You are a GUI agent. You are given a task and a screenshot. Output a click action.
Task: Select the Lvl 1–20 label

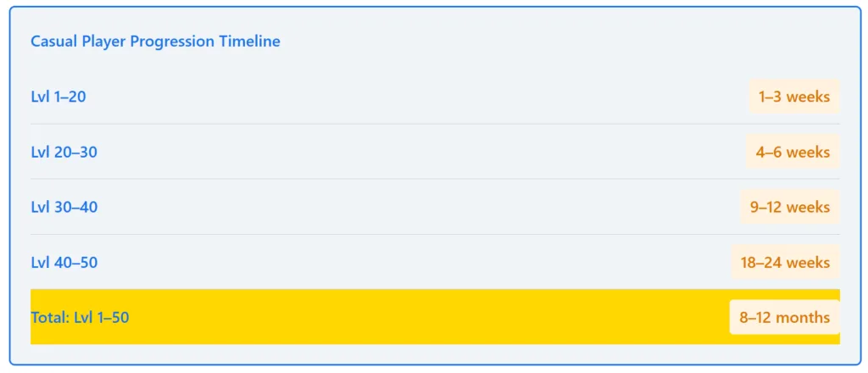(58, 97)
